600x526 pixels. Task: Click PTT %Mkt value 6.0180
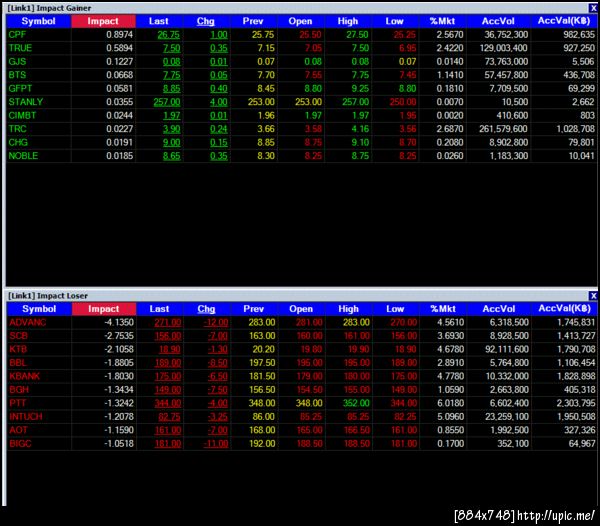(x=450, y=403)
